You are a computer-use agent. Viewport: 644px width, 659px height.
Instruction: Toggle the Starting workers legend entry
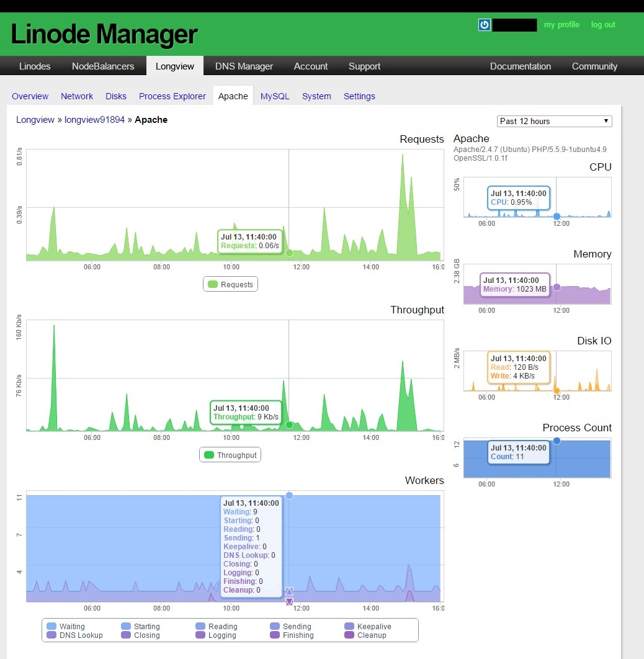[x=140, y=626]
